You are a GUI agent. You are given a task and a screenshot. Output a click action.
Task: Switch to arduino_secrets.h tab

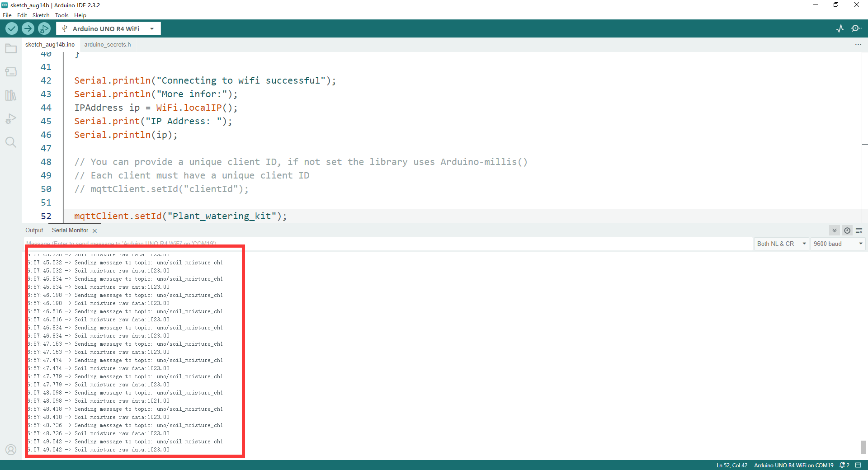click(108, 44)
